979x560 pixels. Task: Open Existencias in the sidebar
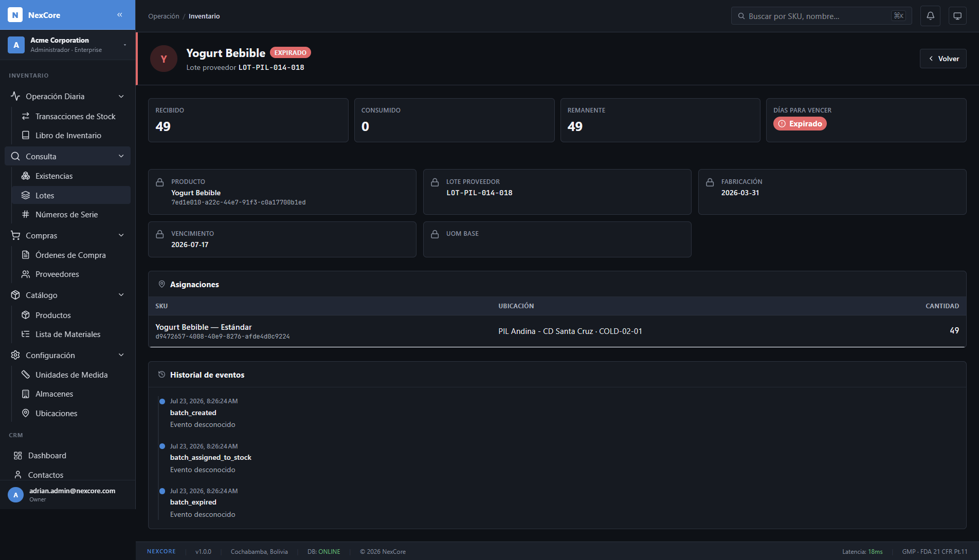71,176
